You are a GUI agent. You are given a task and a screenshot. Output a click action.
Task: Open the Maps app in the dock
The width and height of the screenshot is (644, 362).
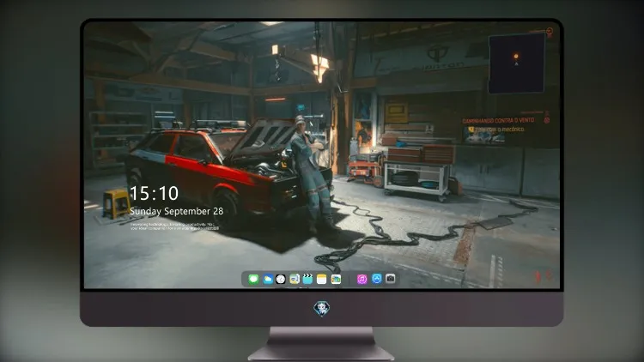[x=294, y=279]
